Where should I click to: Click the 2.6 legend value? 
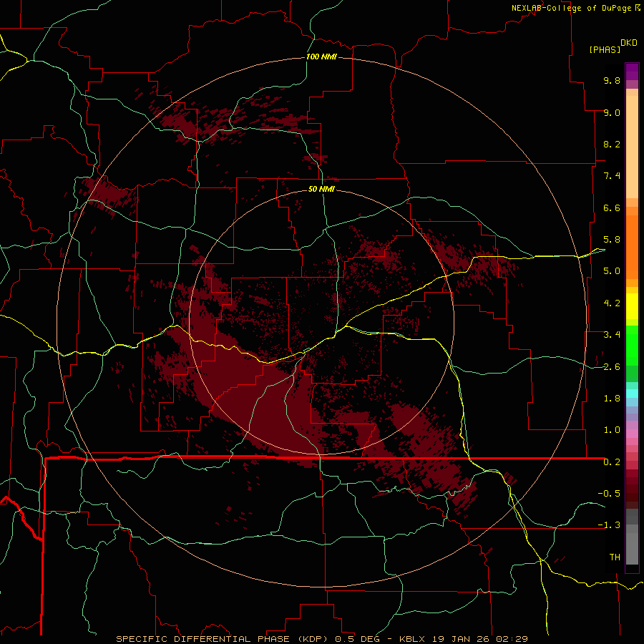(612, 367)
